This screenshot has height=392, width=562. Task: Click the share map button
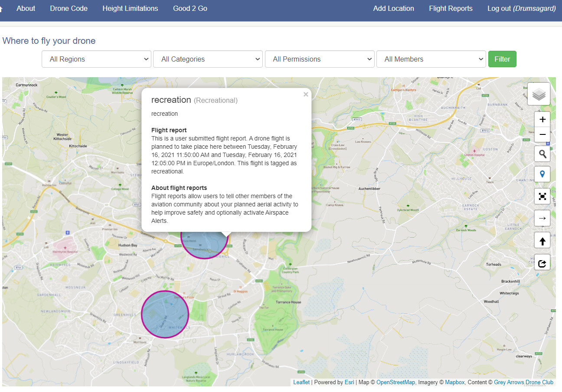pos(542,263)
